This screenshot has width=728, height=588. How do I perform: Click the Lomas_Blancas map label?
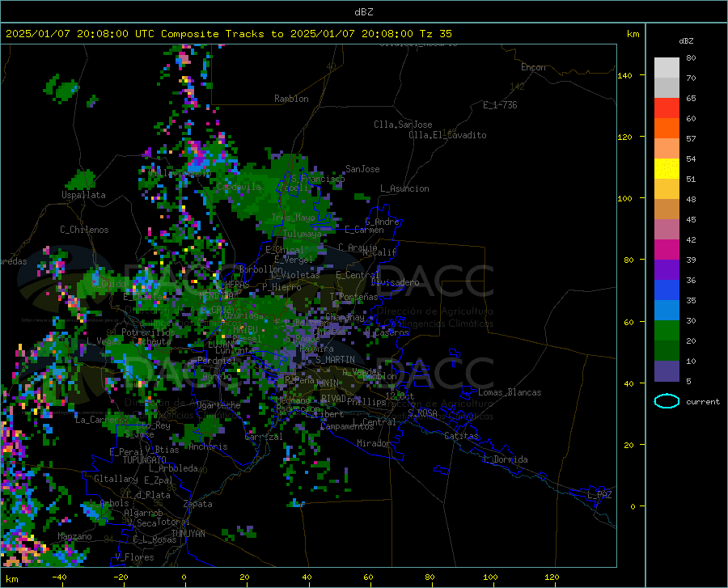tap(510, 392)
